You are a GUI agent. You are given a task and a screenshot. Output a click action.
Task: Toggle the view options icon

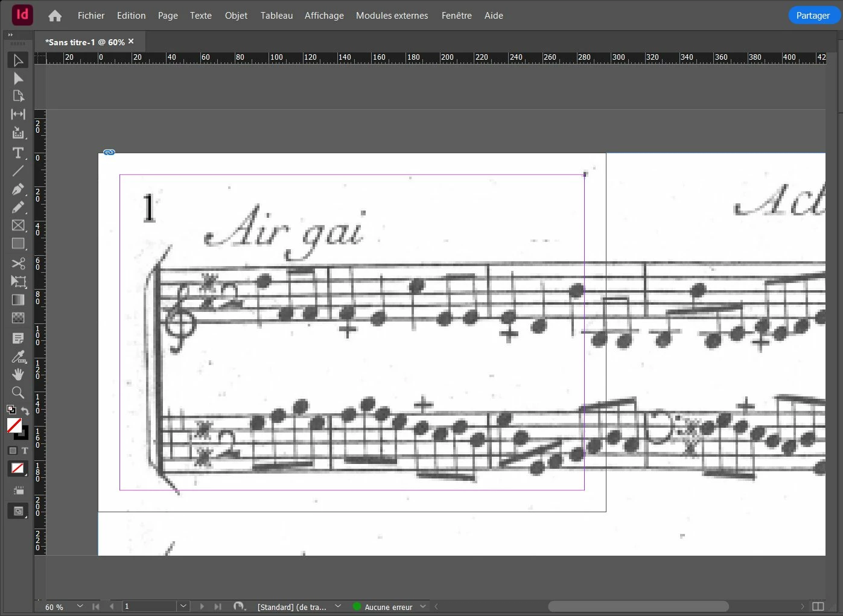coord(18,491)
